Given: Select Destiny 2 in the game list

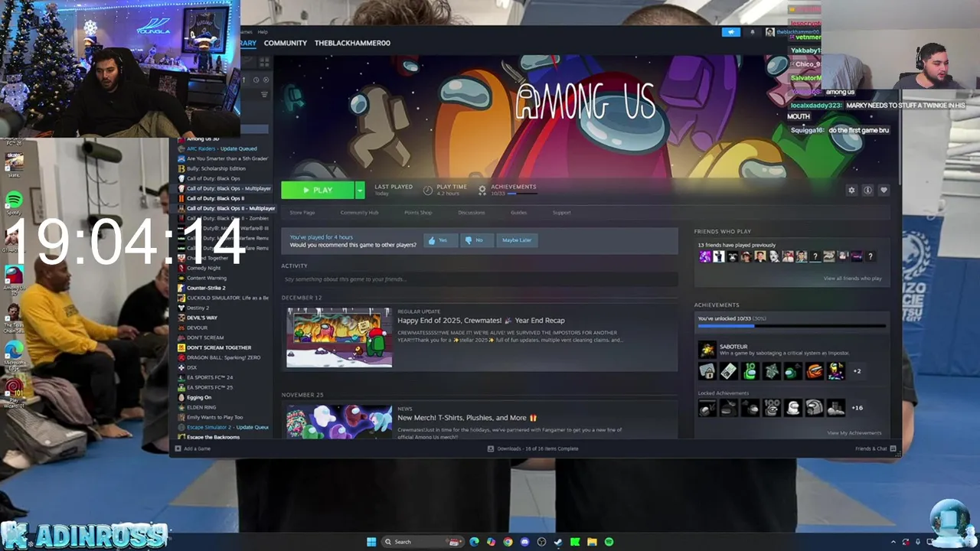Looking at the screenshot, I should tap(198, 308).
